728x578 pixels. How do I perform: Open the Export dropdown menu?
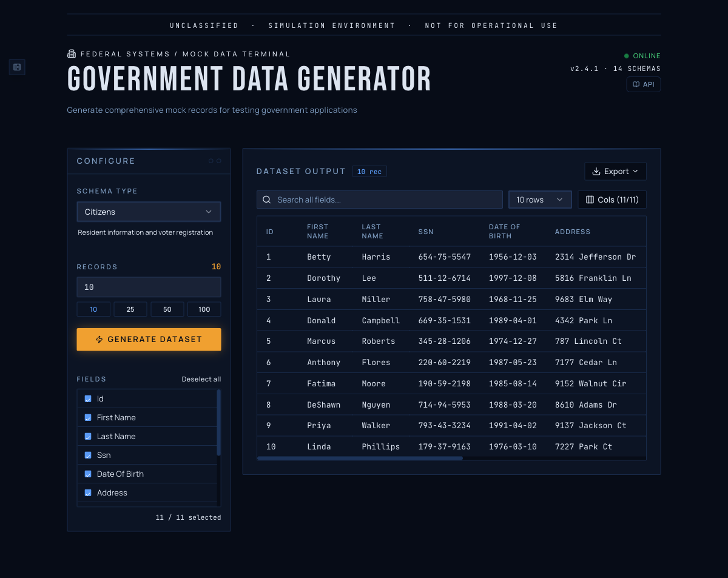(x=615, y=172)
